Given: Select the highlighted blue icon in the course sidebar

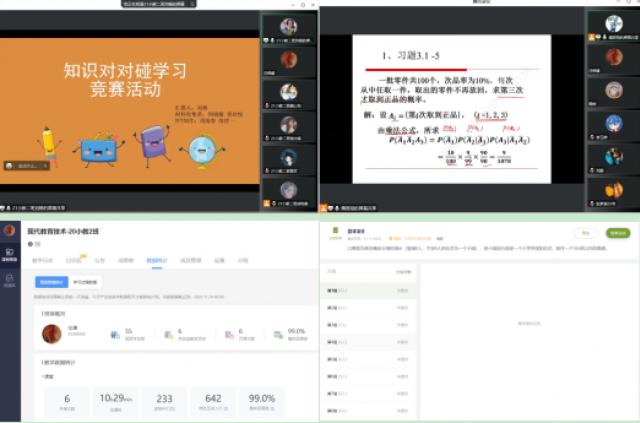Looking at the screenshot, I should click(x=9, y=256).
